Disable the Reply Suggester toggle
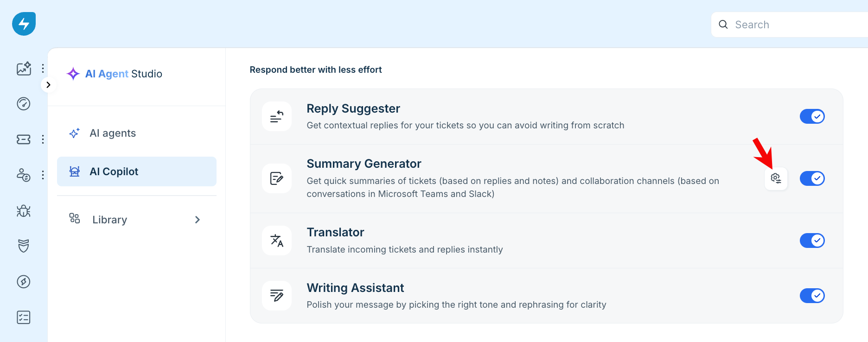 coord(812,116)
